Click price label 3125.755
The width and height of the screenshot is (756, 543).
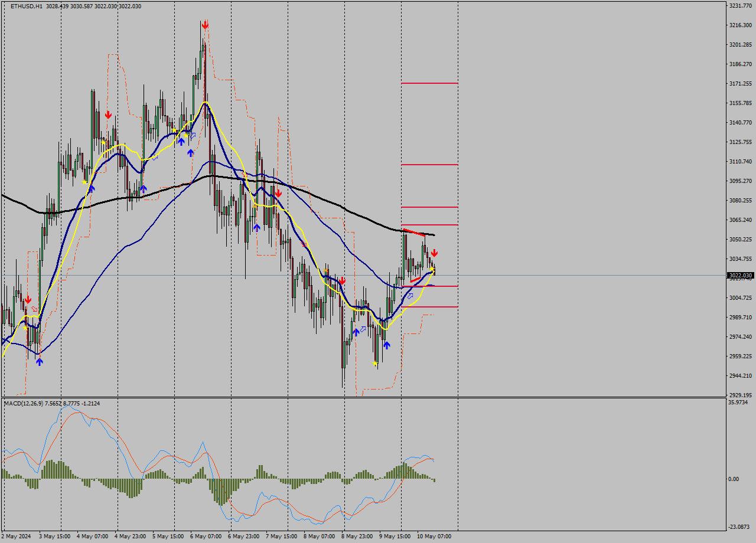(x=740, y=142)
